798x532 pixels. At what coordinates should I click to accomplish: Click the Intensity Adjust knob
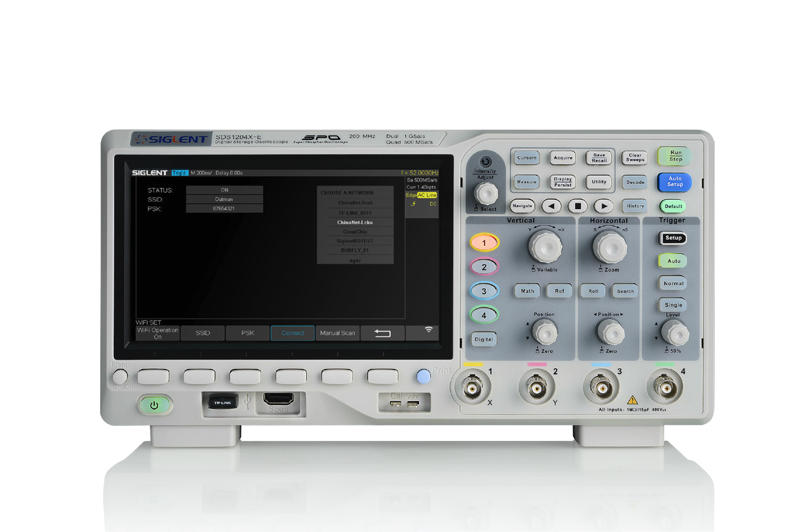[x=486, y=193]
